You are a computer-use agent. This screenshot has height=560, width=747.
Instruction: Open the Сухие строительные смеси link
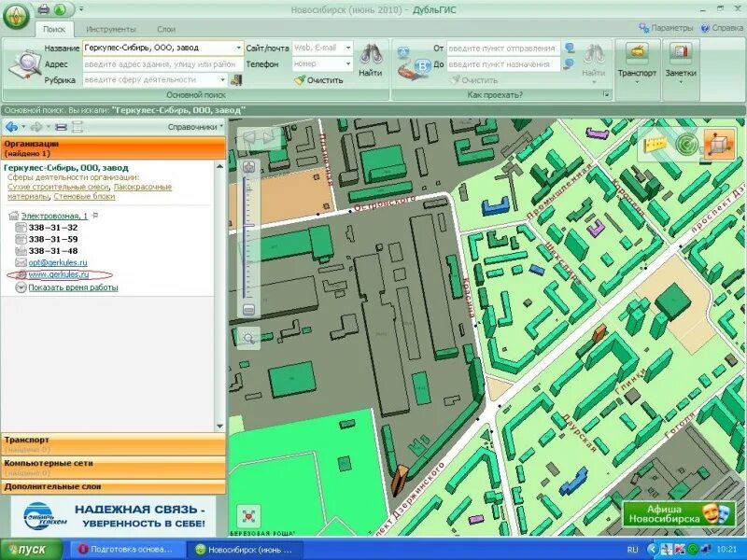[58, 187]
